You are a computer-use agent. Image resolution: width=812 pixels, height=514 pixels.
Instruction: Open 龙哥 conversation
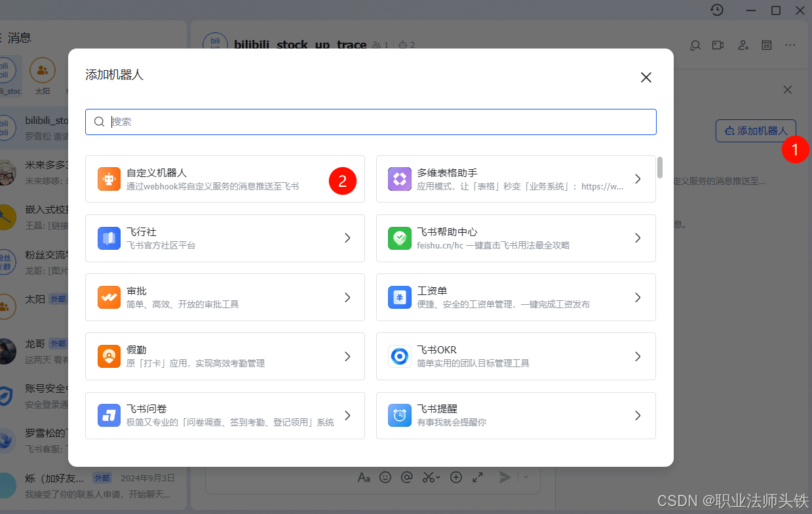tap(35, 351)
